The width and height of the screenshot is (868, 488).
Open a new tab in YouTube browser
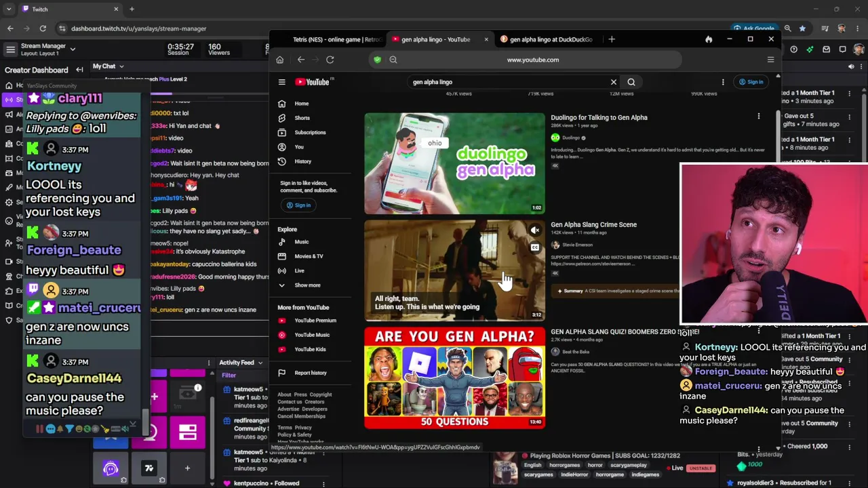(612, 39)
